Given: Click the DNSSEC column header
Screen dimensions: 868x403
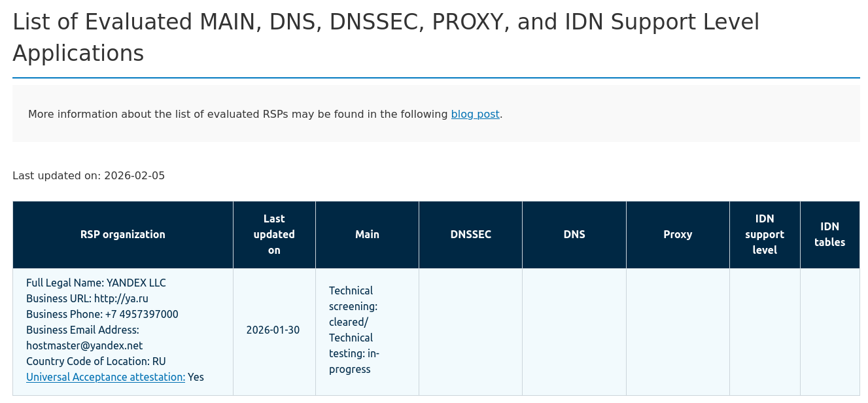Looking at the screenshot, I should point(470,234).
